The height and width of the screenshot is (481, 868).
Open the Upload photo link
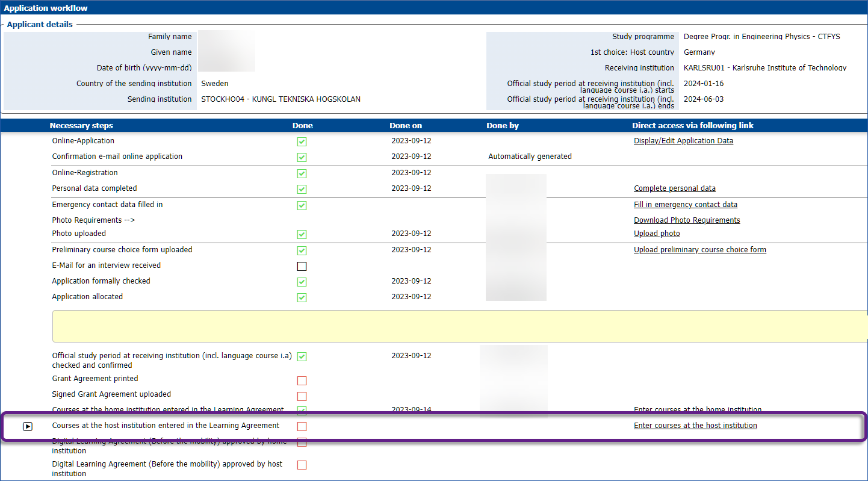pyautogui.click(x=657, y=234)
